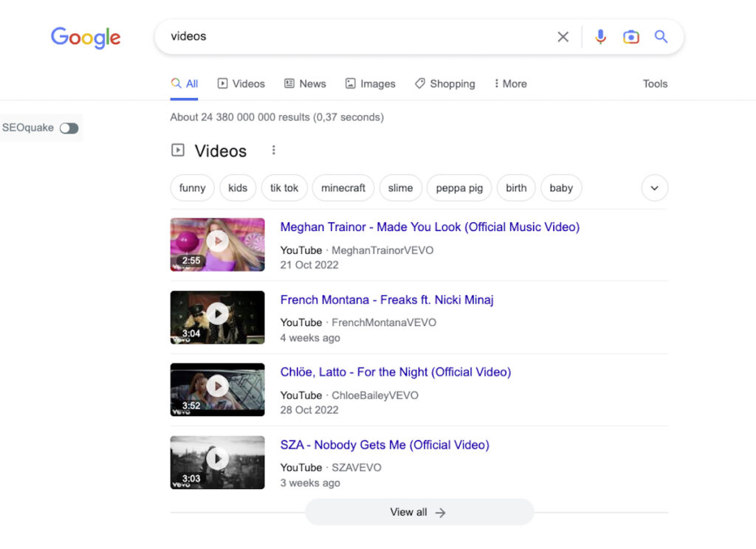Select the peppa pig filter chip
Screen dimensions: 756x549
click(x=459, y=188)
